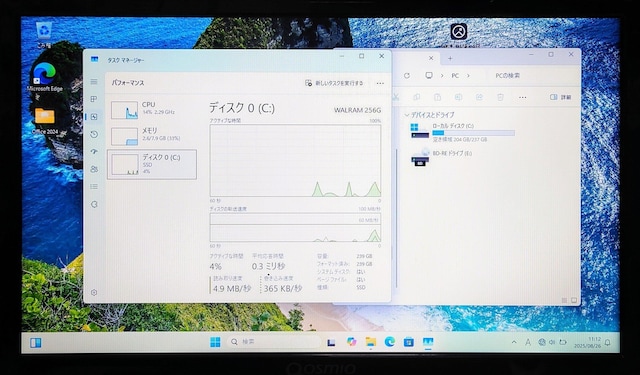Select Performance page icon in Task Manager sidebar
Screen dimensions: 640x375
(x=94, y=117)
